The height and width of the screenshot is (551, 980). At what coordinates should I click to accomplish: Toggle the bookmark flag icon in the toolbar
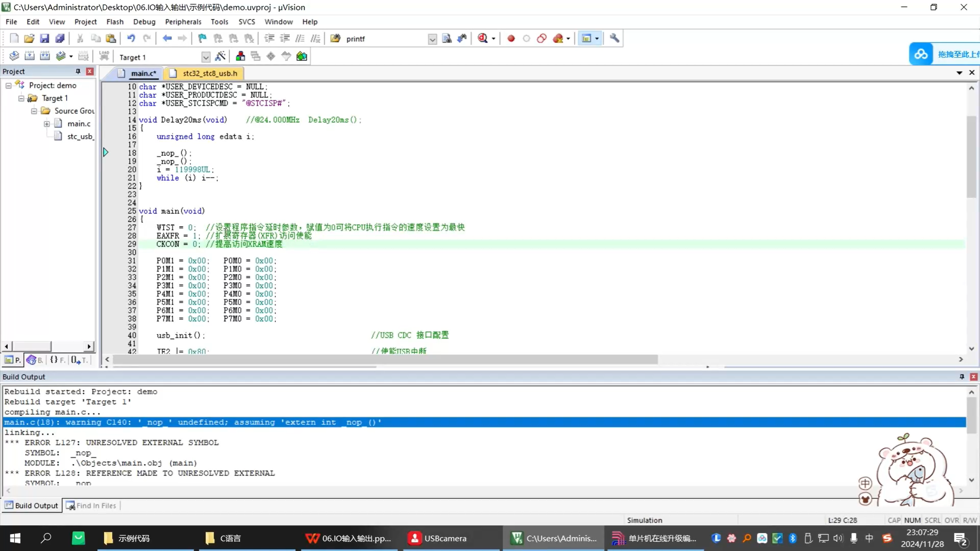(x=202, y=38)
